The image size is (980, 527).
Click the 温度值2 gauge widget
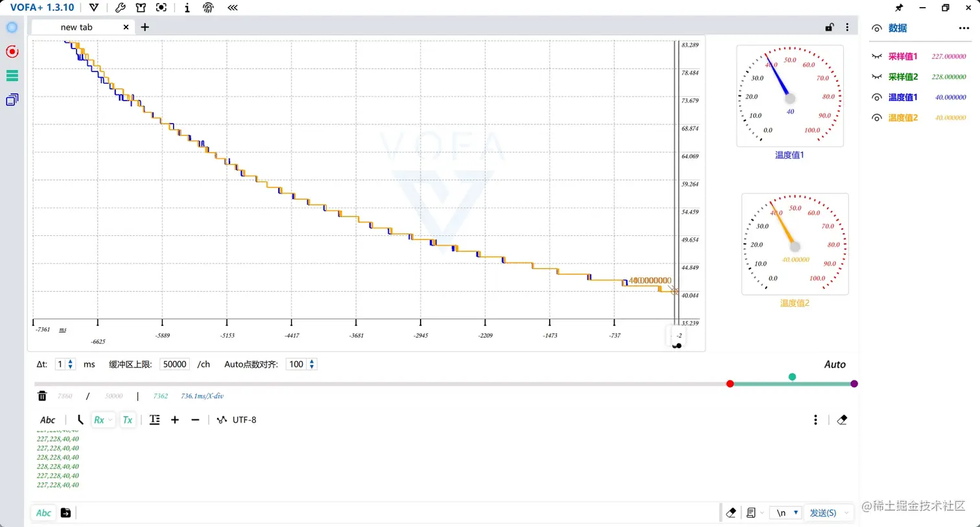(x=795, y=244)
